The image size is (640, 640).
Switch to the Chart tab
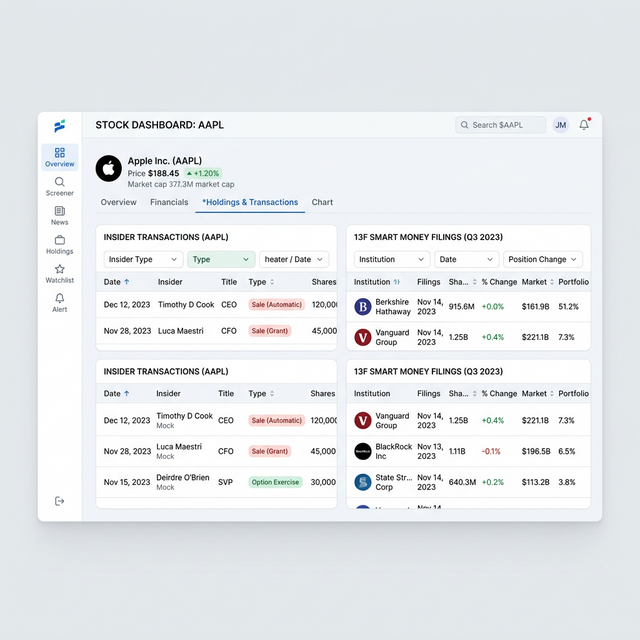pos(322,202)
